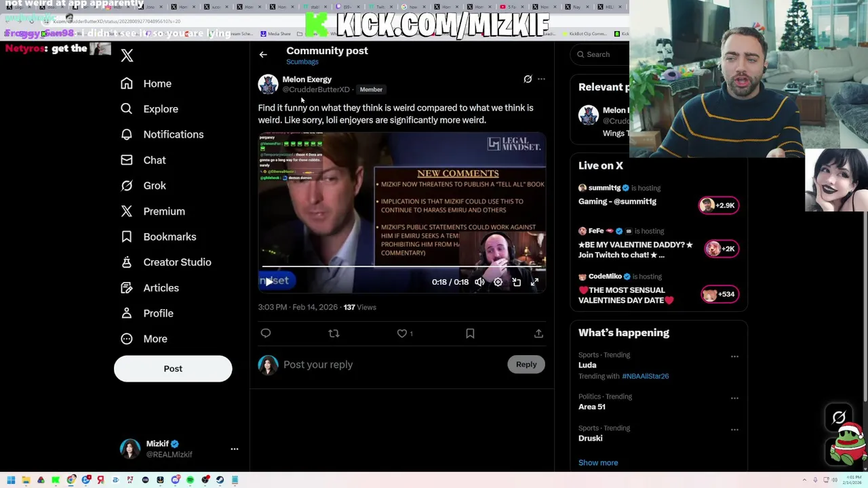This screenshot has width=868, height=488.
Task: Open Steam from taskbar
Action: 220,480
